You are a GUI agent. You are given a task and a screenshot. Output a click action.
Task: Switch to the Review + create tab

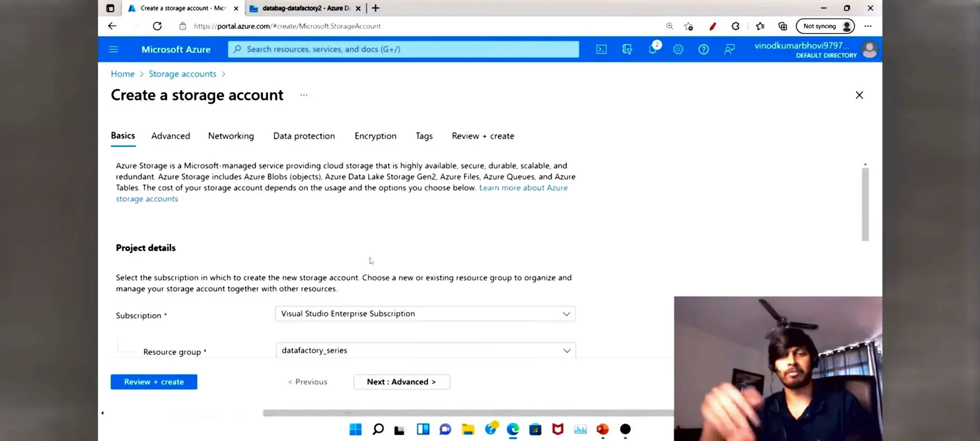click(x=483, y=136)
